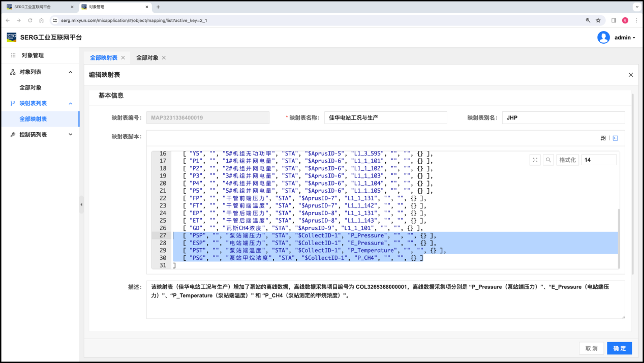Image resolution: width=644 pixels, height=363 pixels.
Task: Select the code view icon above the script
Action: click(x=615, y=138)
